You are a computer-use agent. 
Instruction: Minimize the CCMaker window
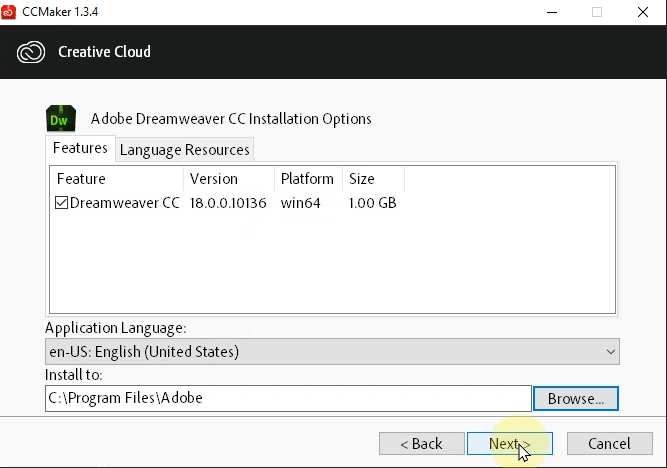551,12
